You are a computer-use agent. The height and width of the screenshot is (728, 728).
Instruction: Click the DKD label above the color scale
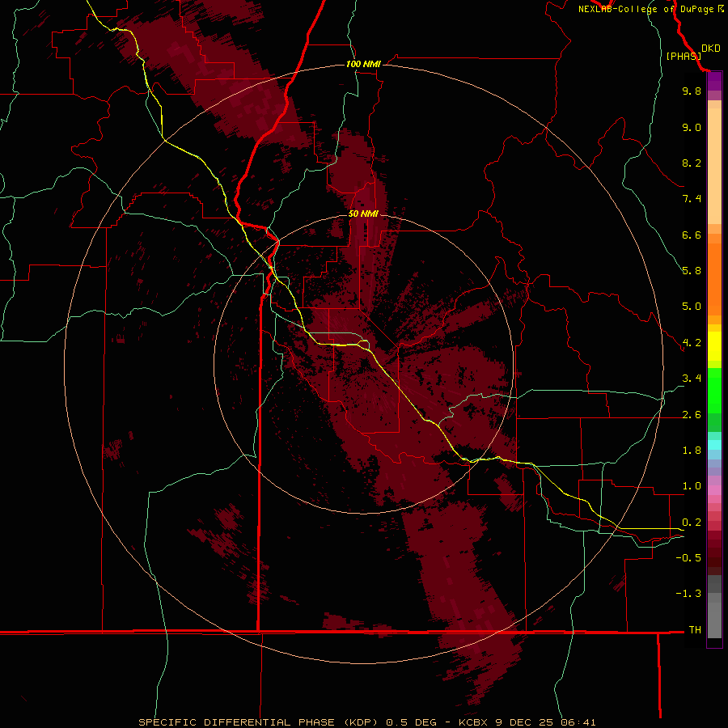point(711,49)
